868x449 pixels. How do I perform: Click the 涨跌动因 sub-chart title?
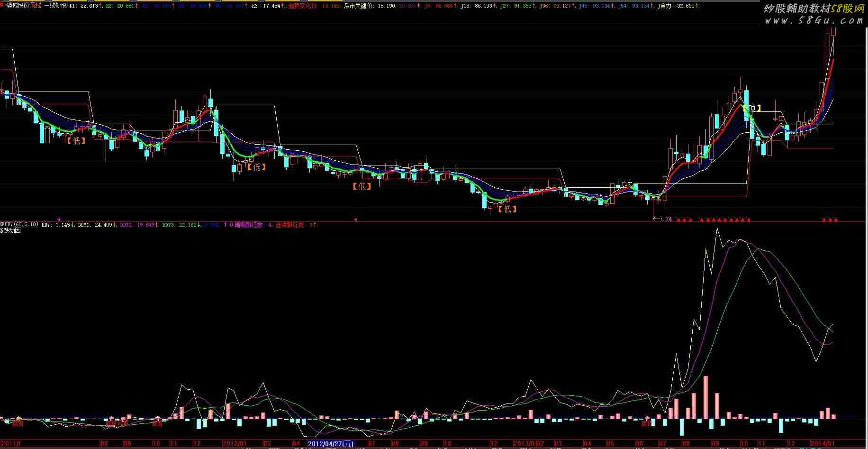tap(10, 230)
